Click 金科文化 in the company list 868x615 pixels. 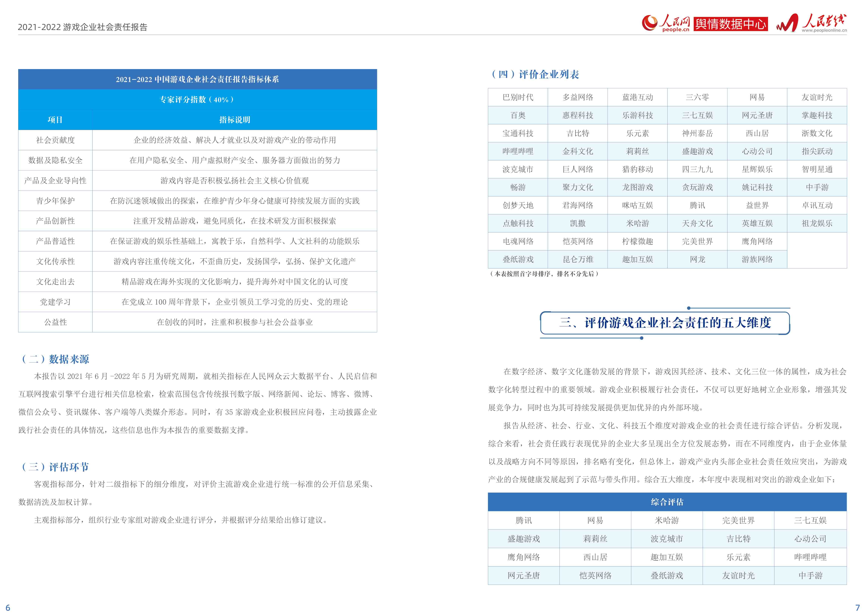pyautogui.click(x=578, y=151)
